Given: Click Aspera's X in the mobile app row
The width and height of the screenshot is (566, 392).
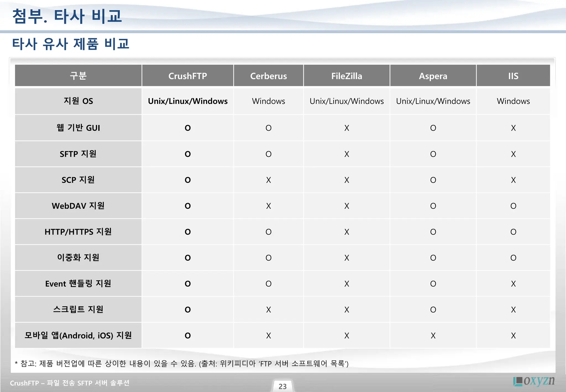Looking at the screenshot, I should (433, 336).
